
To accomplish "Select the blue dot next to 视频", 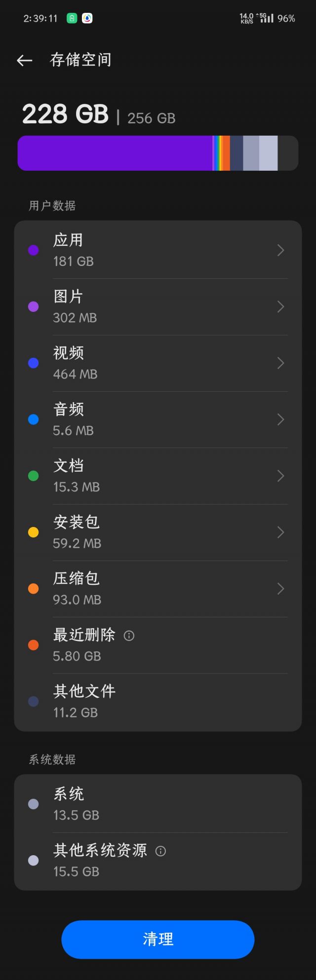I will [x=33, y=363].
